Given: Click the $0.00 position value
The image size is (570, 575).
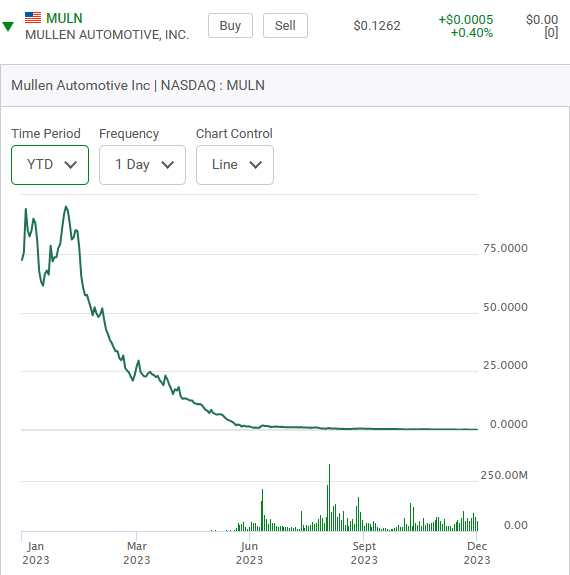Looking at the screenshot, I should (542, 19).
